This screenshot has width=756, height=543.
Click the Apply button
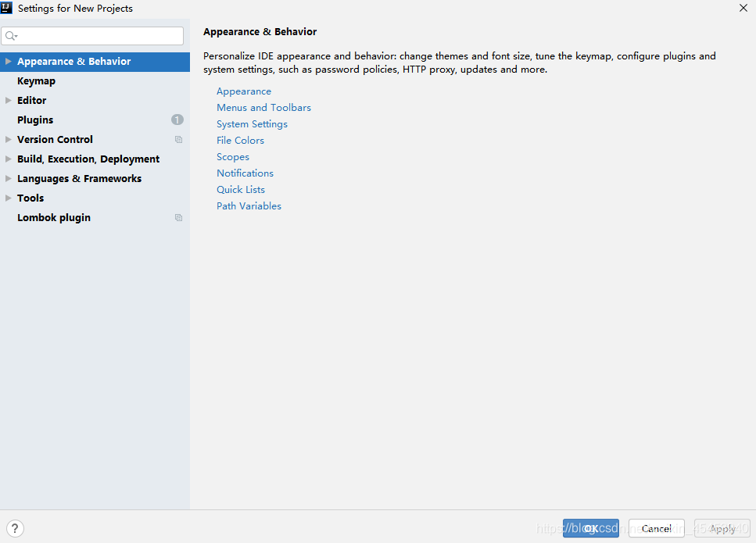click(x=722, y=528)
